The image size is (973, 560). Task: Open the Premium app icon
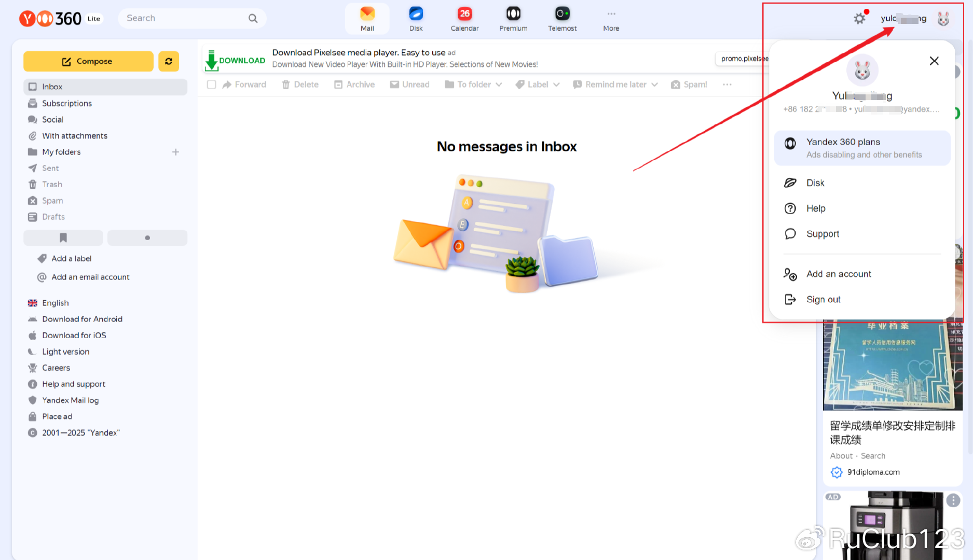(x=513, y=19)
